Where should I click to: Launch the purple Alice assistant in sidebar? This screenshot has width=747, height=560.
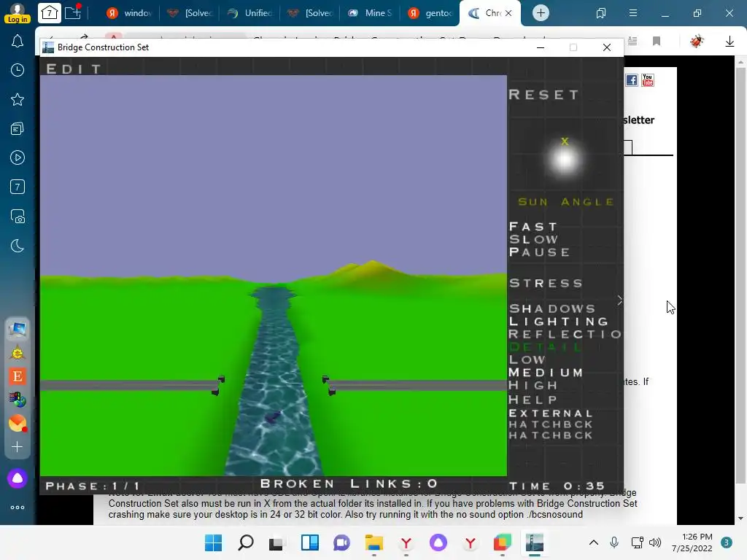18,478
